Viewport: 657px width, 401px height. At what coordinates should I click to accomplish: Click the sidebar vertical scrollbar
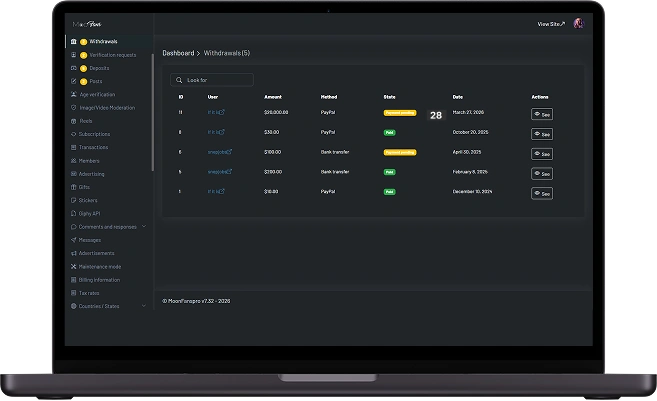[x=153, y=113]
